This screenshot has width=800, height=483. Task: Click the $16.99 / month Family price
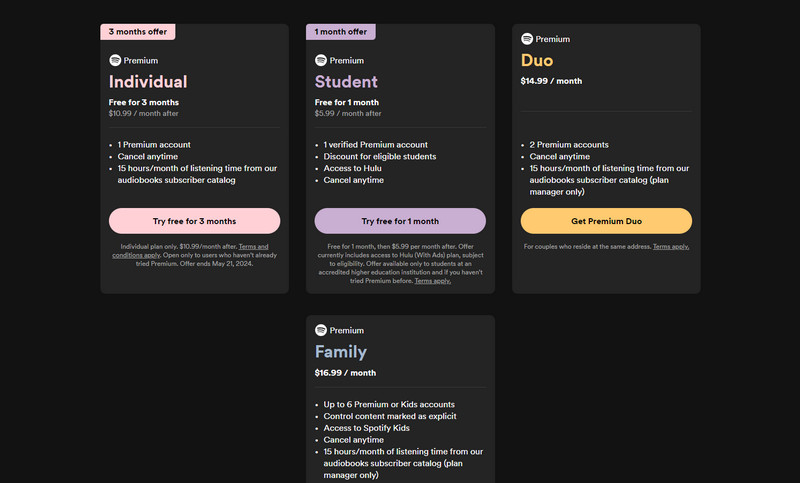pos(345,372)
